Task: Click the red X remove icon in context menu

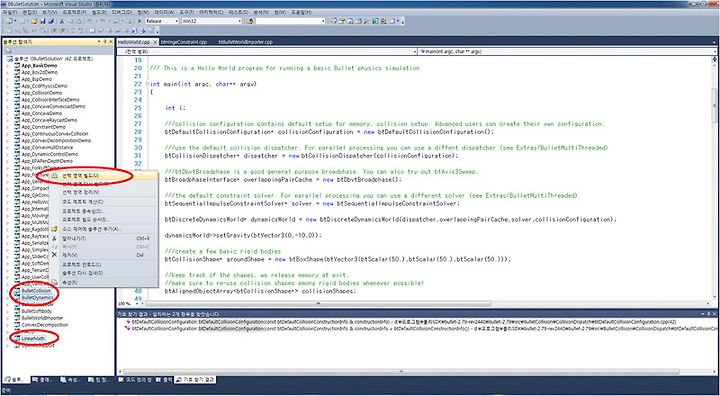Action: pyautogui.click(x=54, y=255)
